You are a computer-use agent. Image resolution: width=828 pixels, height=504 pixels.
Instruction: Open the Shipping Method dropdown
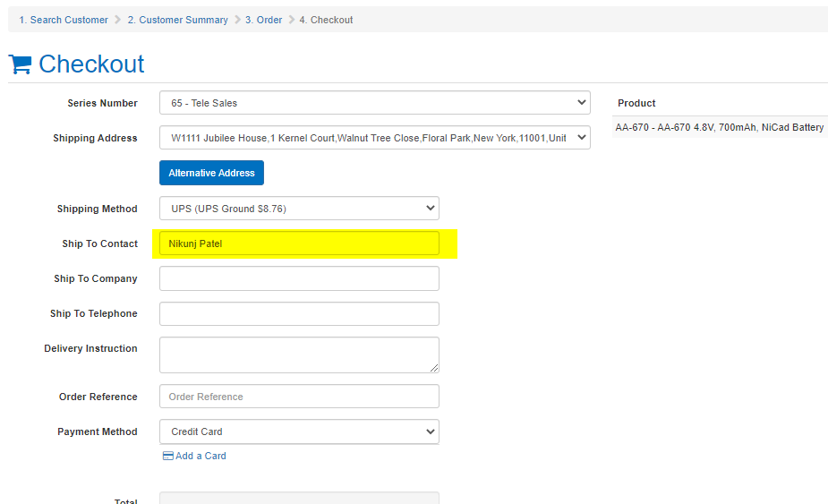click(x=299, y=209)
